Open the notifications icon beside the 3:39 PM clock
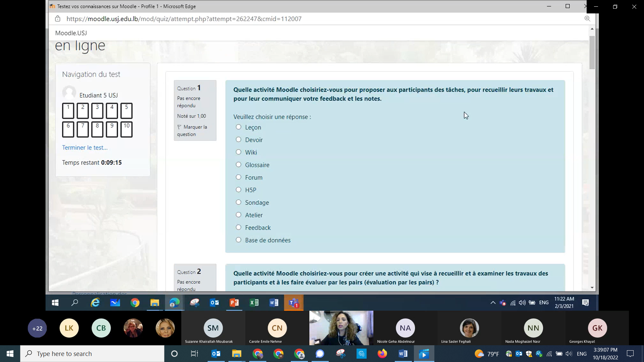The image size is (644, 362). [630, 354]
